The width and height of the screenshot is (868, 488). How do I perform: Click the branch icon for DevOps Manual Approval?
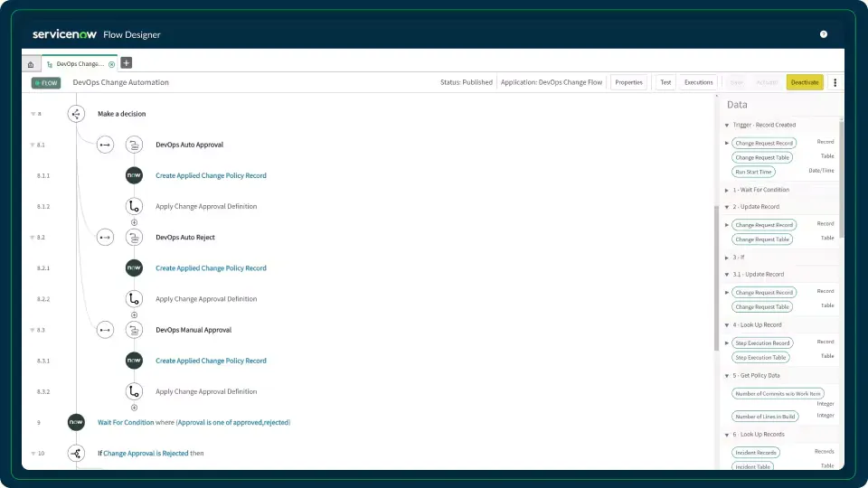click(105, 330)
